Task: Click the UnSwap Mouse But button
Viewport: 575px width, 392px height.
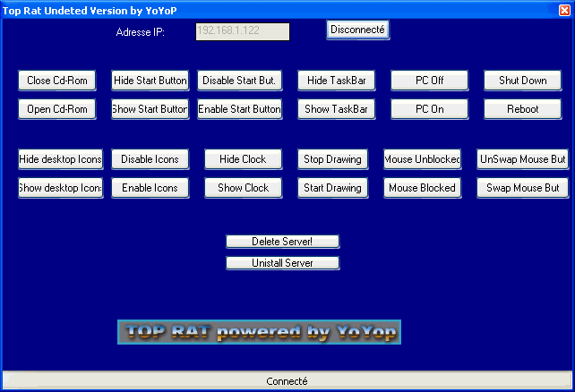Action: (522, 159)
